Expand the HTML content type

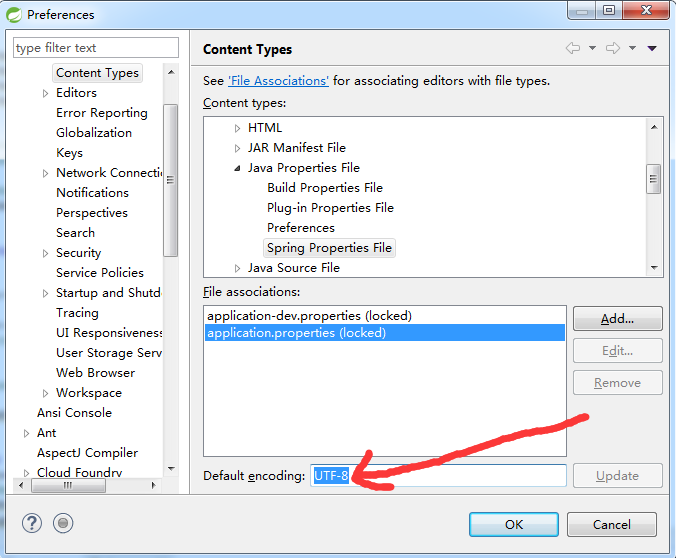click(237, 129)
